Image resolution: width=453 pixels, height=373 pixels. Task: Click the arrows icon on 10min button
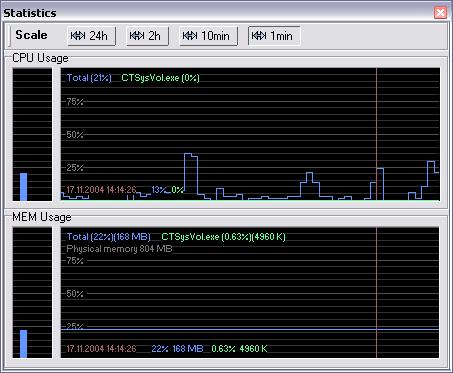pos(190,36)
